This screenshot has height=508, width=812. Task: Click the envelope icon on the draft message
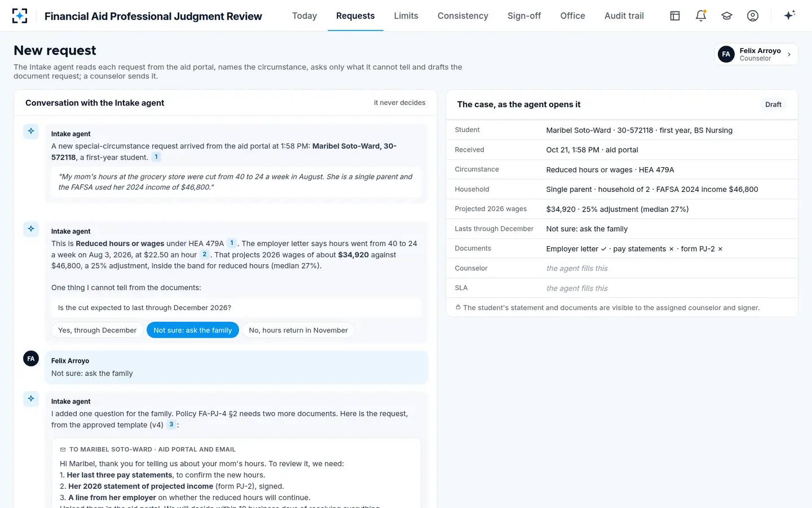(x=63, y=450)
